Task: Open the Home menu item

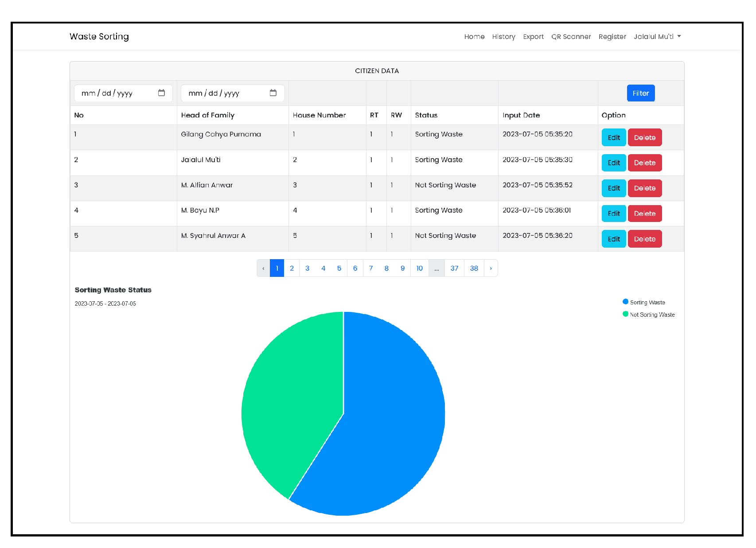Action: tap(474, 36)
